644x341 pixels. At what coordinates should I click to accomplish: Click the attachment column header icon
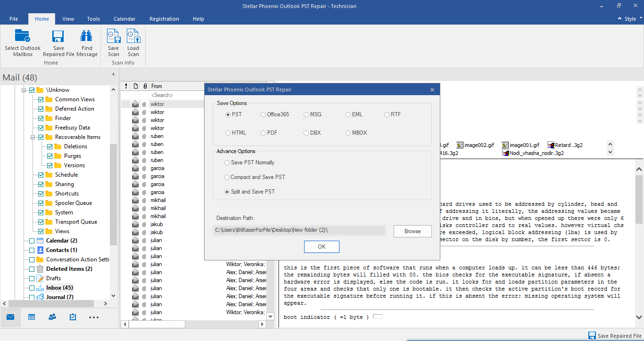click(145, 86)
